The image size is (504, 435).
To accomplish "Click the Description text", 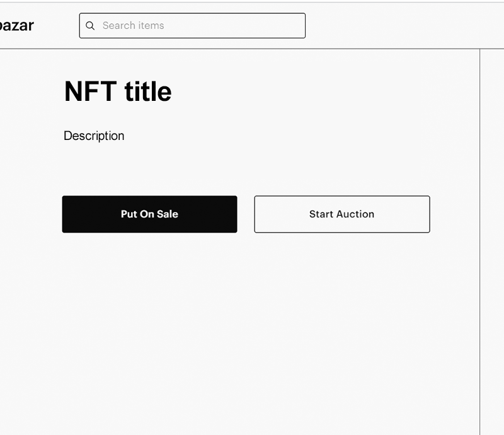I will point(94,136).
